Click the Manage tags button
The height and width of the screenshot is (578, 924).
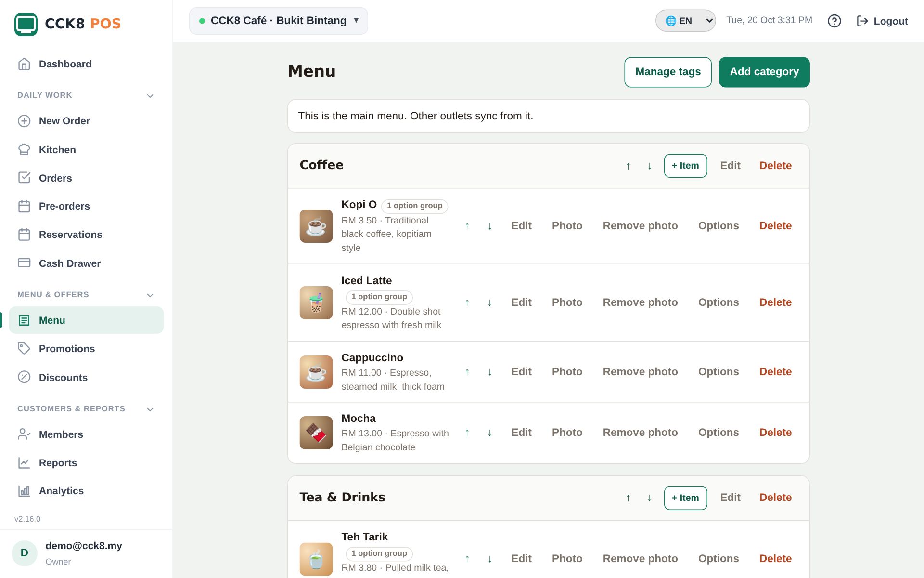[667, 72]
